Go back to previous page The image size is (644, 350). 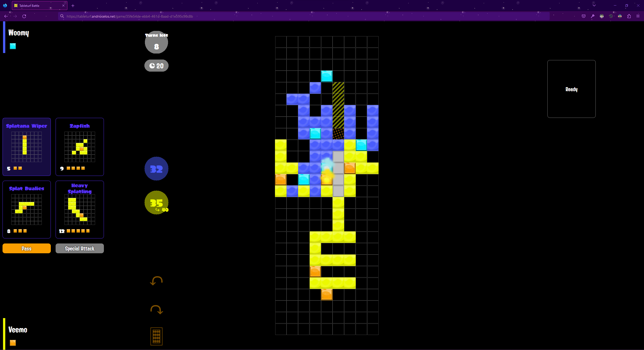pyautogui.click(x=6, y=16)
